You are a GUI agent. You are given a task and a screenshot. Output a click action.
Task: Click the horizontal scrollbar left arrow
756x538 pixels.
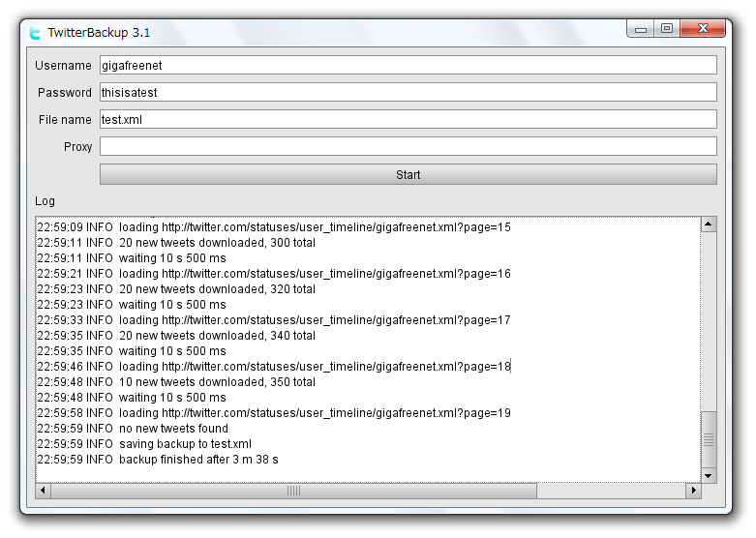[x=43, y=491]
